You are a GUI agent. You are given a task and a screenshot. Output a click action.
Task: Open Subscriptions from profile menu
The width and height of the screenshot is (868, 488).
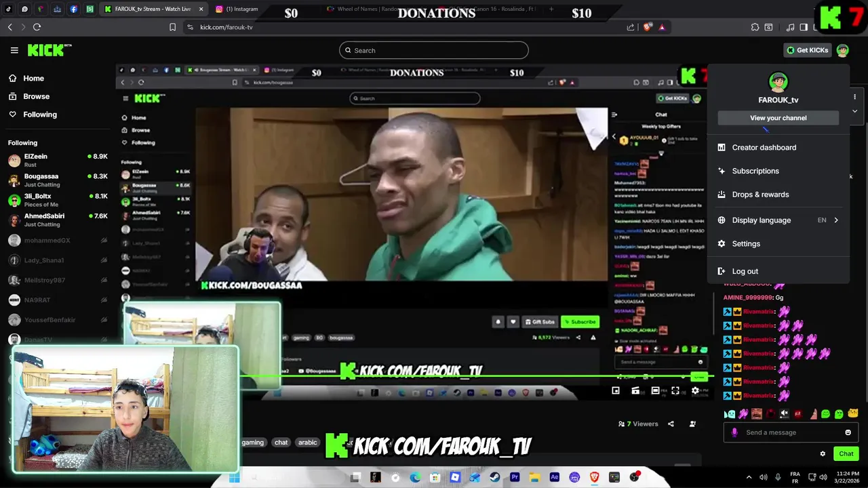point(778,171)
